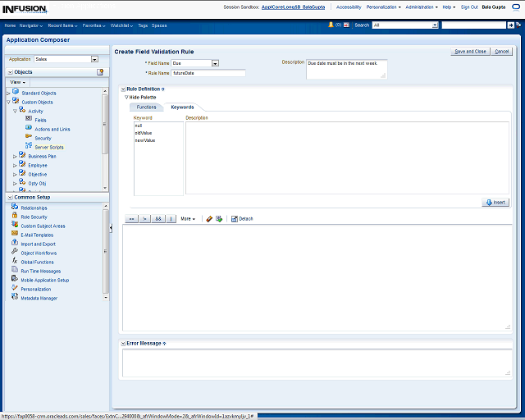Collapse the Hide Palette disclosure triangle
525x420 pixels.
[x=127, y=97]
